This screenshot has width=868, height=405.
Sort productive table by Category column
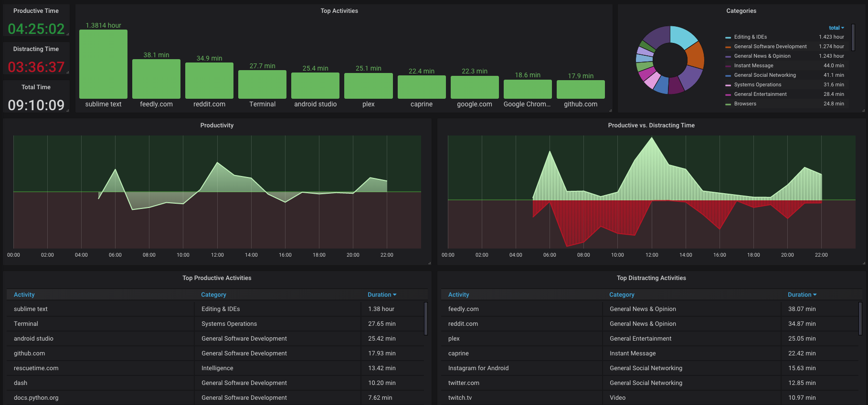tap(213, 295)
